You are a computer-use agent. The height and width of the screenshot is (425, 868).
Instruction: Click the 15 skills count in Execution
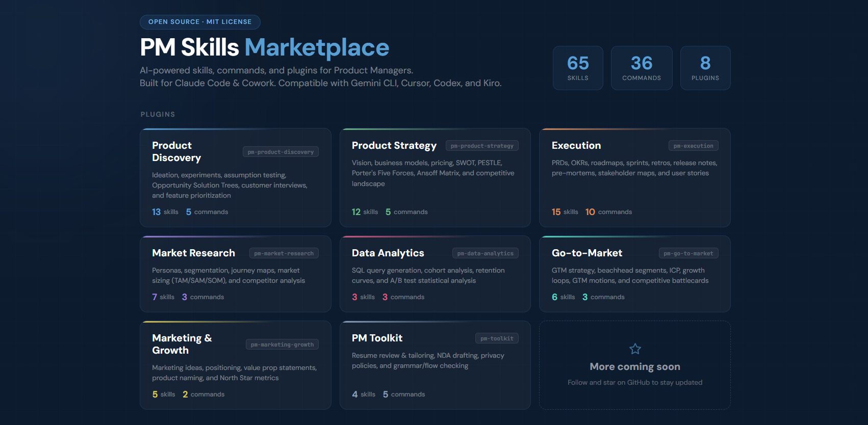[x=565, y=212]
